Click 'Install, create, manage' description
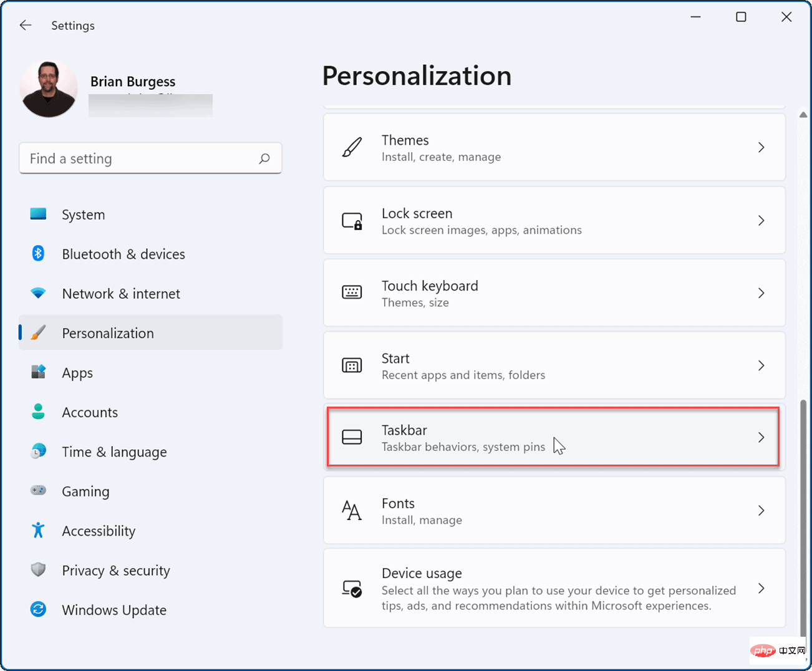 (441, 157)
